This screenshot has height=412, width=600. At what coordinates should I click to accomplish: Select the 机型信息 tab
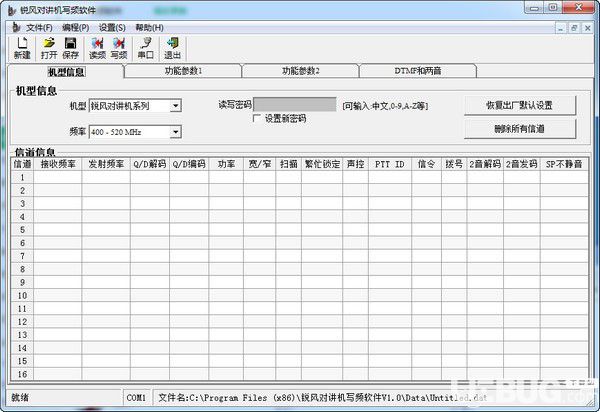[66, 72]
